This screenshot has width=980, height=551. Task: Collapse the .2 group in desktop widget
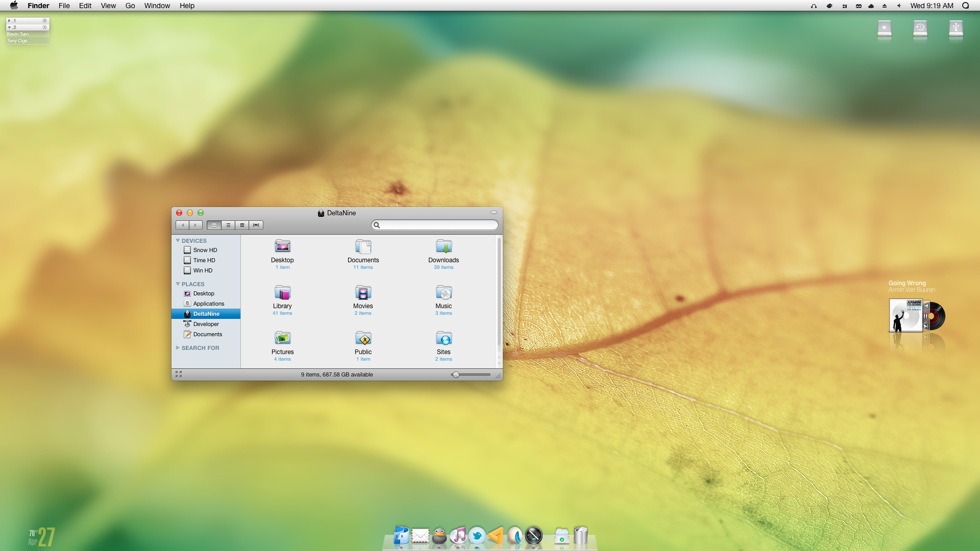pyautogui.click(x=9, y=28)
